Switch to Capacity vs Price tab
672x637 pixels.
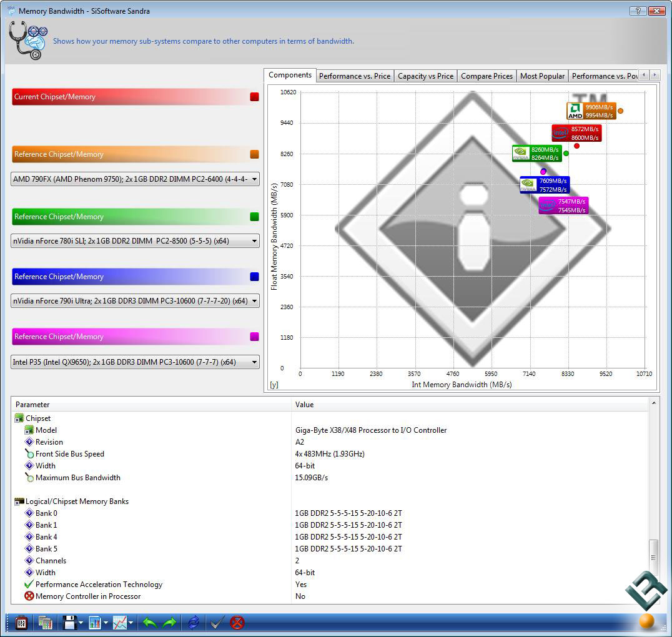425,76
